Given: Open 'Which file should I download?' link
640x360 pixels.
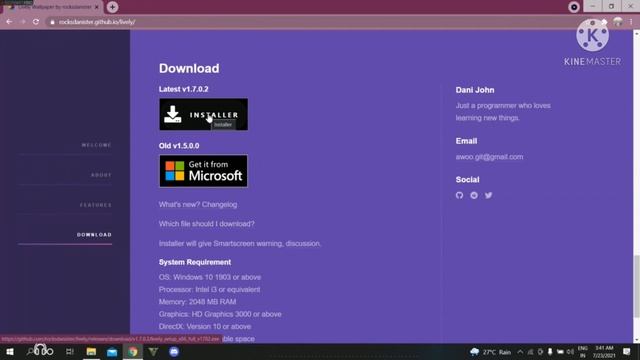Looking at the screenshot, I should coord(207,224).
